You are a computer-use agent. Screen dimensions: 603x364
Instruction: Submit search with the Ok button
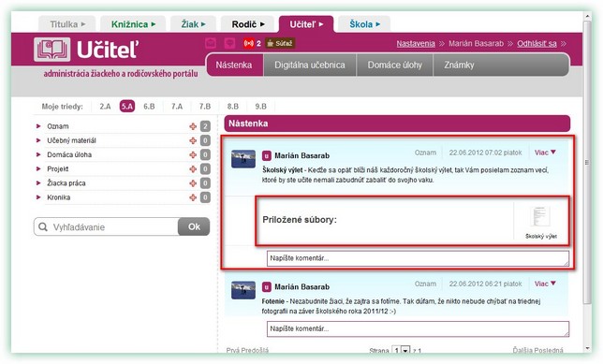point(194,226)
